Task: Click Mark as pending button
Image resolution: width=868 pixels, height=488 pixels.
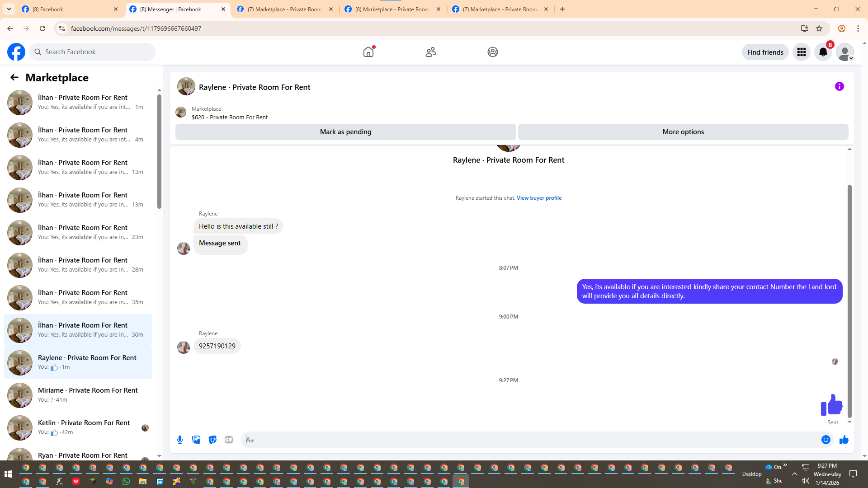Action: (345, 132)
